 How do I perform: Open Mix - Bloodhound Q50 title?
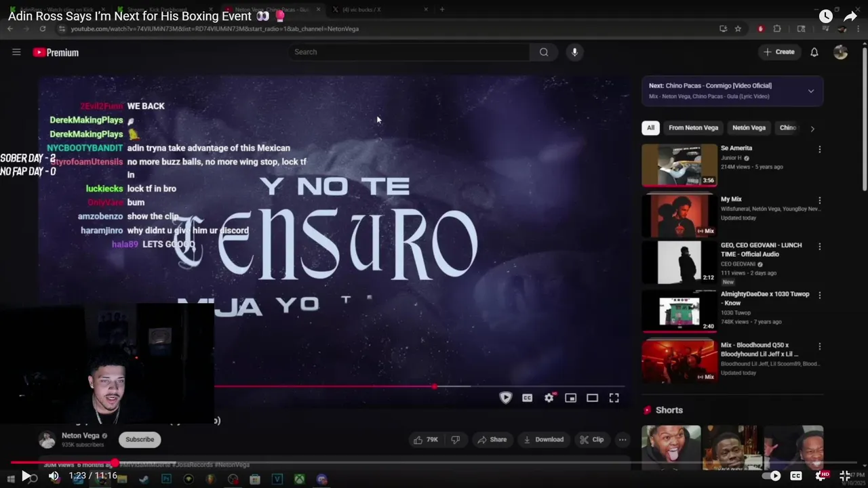coord(759,350)
